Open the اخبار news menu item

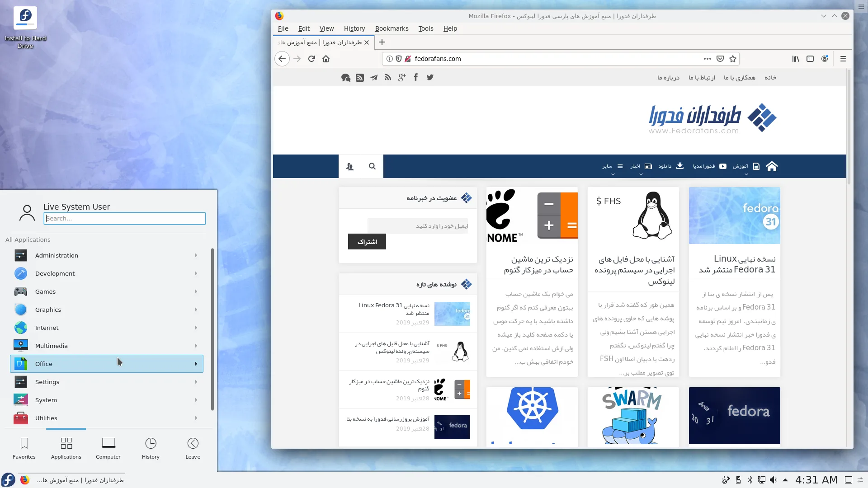click(641, 166)
